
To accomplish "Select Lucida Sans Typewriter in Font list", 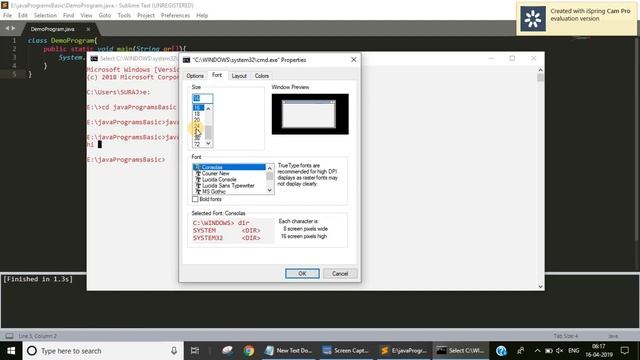I will [229, 186].
